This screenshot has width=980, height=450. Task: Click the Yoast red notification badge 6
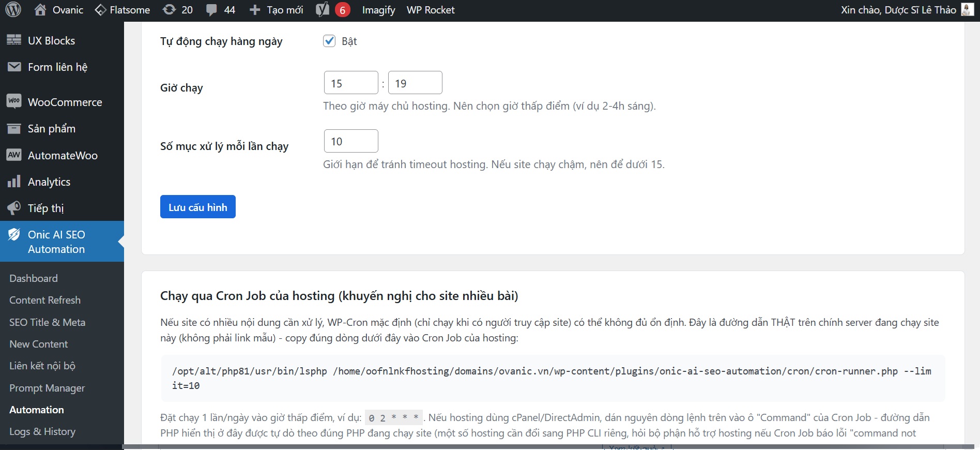[342, 10]
